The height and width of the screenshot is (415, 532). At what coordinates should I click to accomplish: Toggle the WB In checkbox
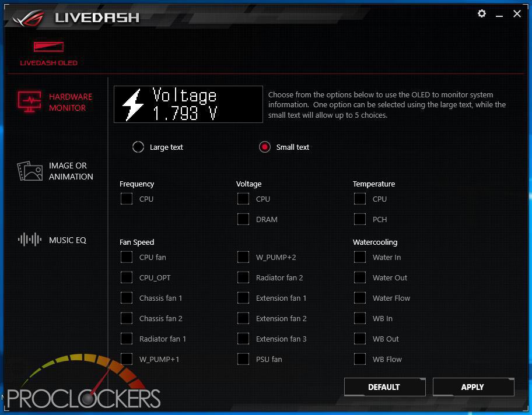point(360,318)
